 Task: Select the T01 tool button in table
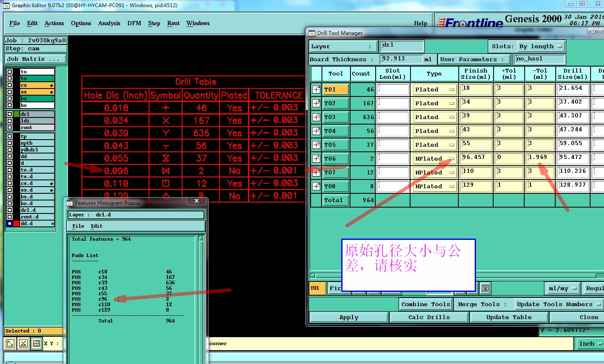335,89
